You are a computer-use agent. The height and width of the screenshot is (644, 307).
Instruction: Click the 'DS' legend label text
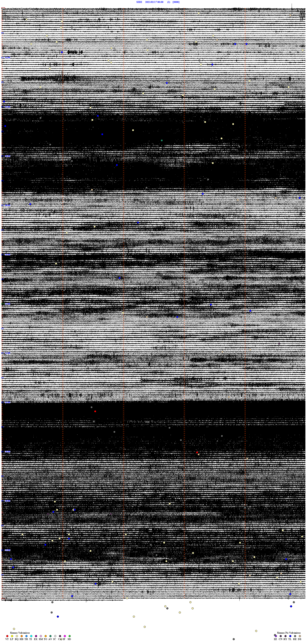coord(299,639)
